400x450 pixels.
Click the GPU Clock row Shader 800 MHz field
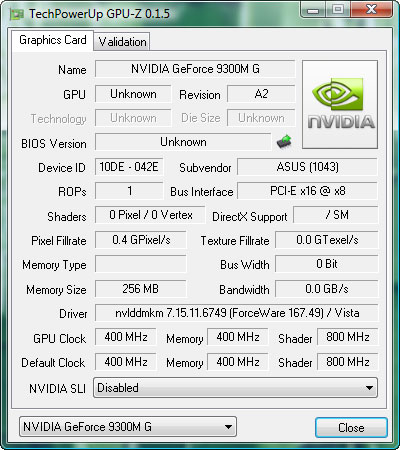[348, 337]
